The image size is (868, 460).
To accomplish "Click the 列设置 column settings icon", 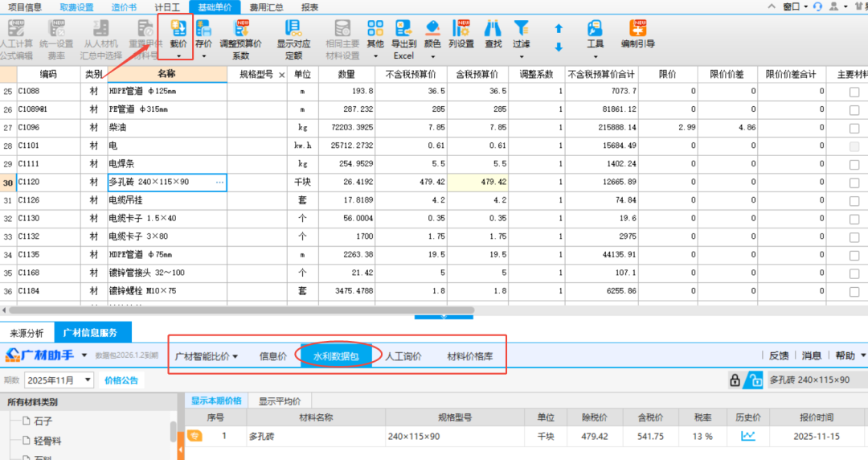I will [461, 31].
